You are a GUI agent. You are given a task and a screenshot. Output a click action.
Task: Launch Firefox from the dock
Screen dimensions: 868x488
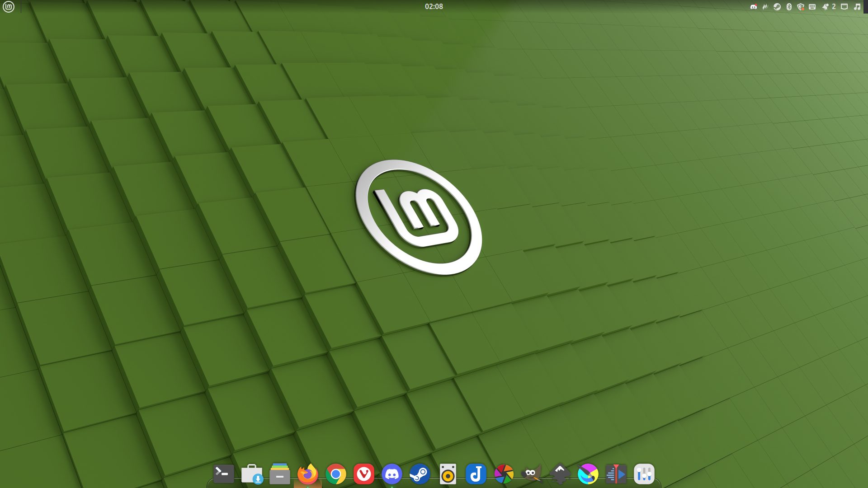307,474
